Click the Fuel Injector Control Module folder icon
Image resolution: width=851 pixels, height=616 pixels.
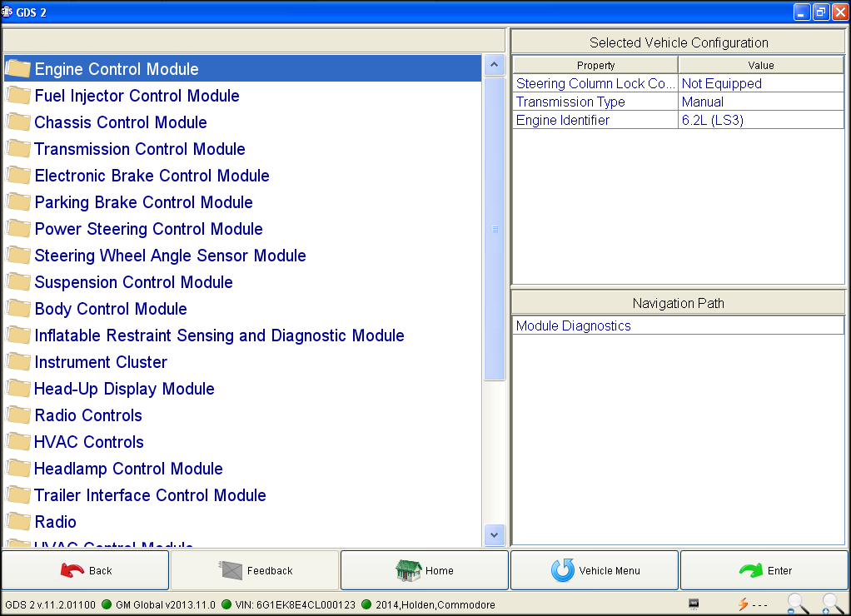coord(18,96)
